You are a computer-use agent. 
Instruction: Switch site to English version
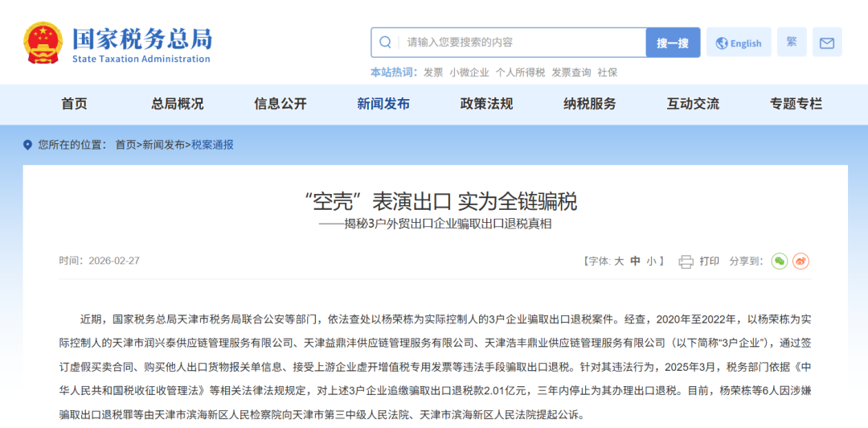point(739,43)
